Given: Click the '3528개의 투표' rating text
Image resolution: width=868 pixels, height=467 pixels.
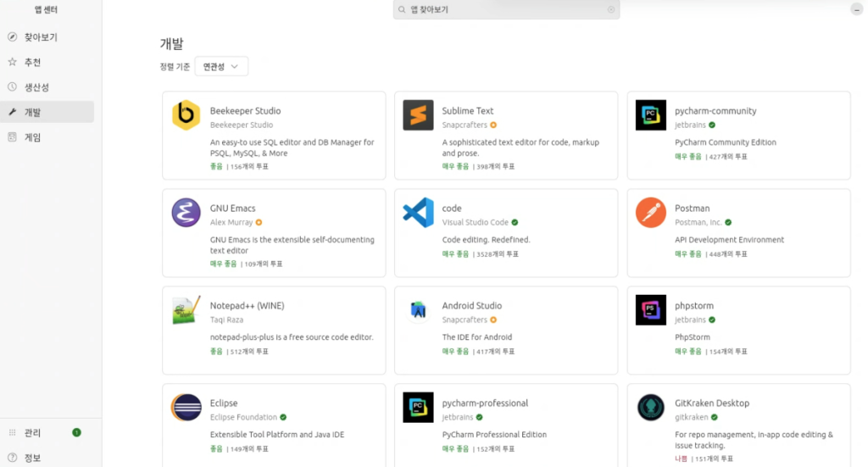Looking at the screenshot, I should (x=498, y=254).
